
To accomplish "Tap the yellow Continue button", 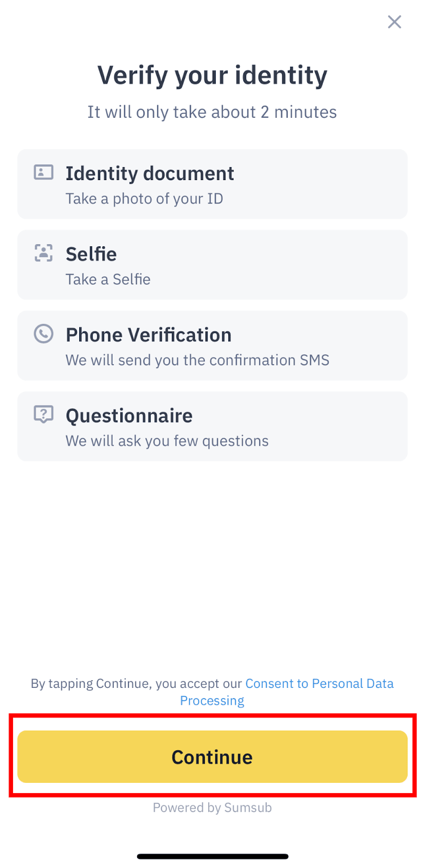I will pos(212,757).
